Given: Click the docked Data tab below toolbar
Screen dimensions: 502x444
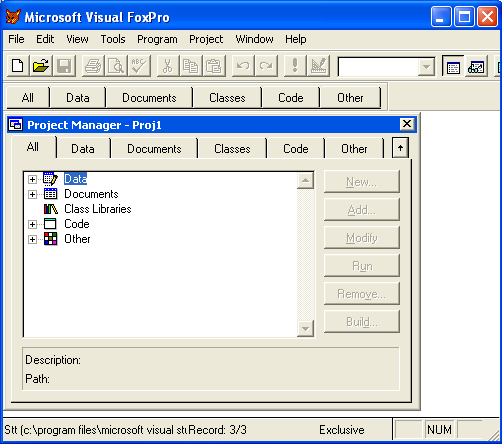Looking at the screenshot, I should 78,98.
